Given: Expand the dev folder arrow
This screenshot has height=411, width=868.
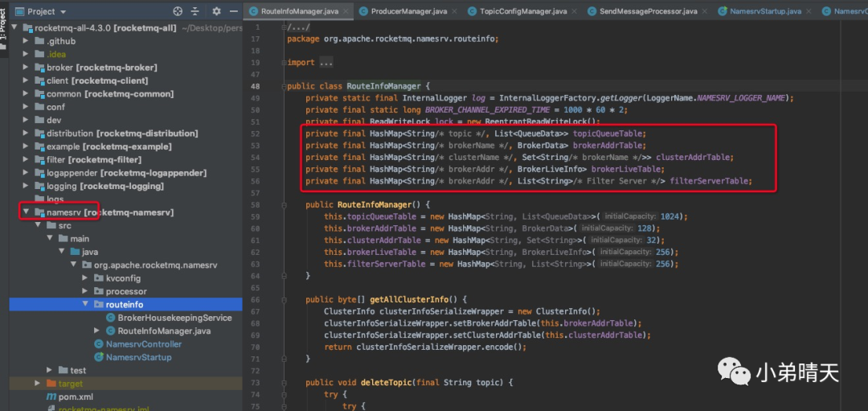Looking at the screenshot, I should pyautogui.click(x=26, y=120).
